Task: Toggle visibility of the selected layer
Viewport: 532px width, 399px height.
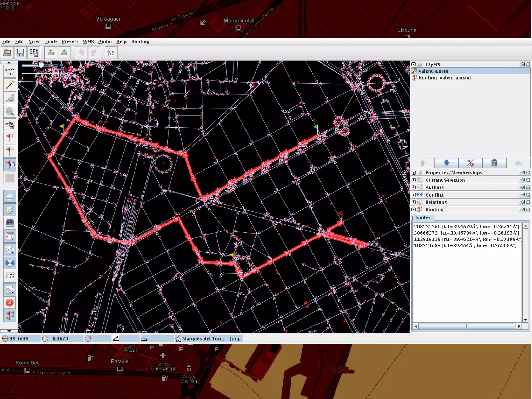Action: [470, 163]
